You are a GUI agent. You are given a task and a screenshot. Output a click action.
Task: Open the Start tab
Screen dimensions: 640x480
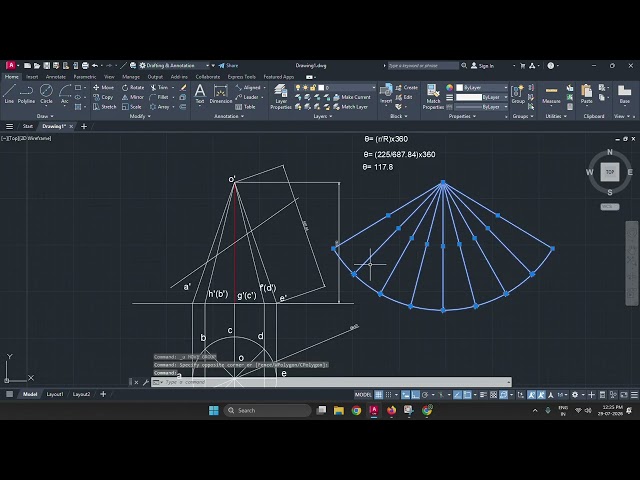[28, 127]
